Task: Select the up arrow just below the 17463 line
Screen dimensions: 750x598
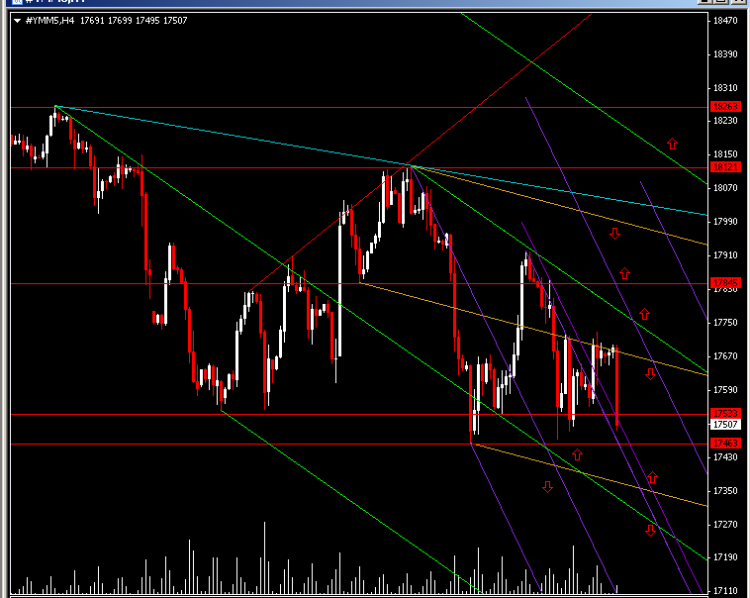Action: point(577,454)
